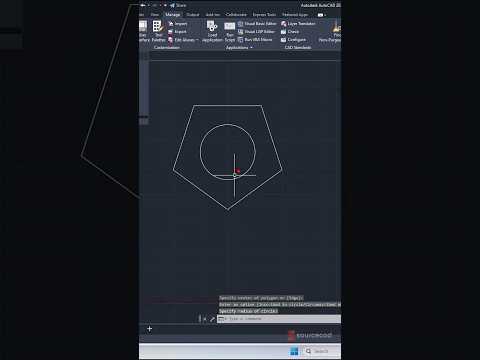Open Visual Basic Editor
The image size is (480, 360).
click(257, 24)
